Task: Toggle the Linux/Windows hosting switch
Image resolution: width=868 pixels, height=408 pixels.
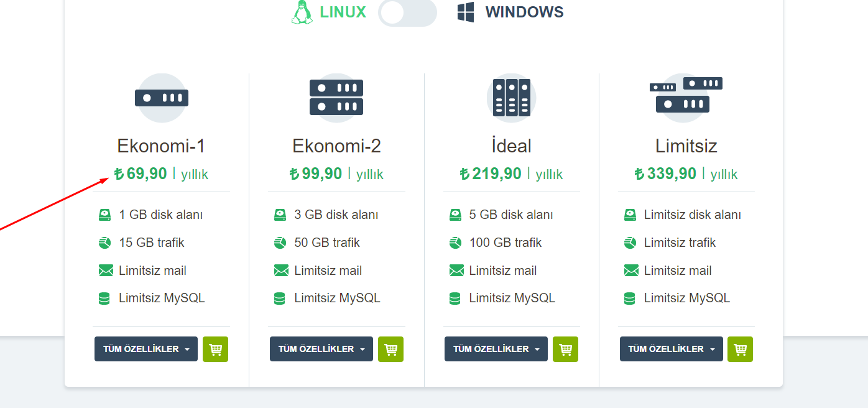Action: pos(407,12)
